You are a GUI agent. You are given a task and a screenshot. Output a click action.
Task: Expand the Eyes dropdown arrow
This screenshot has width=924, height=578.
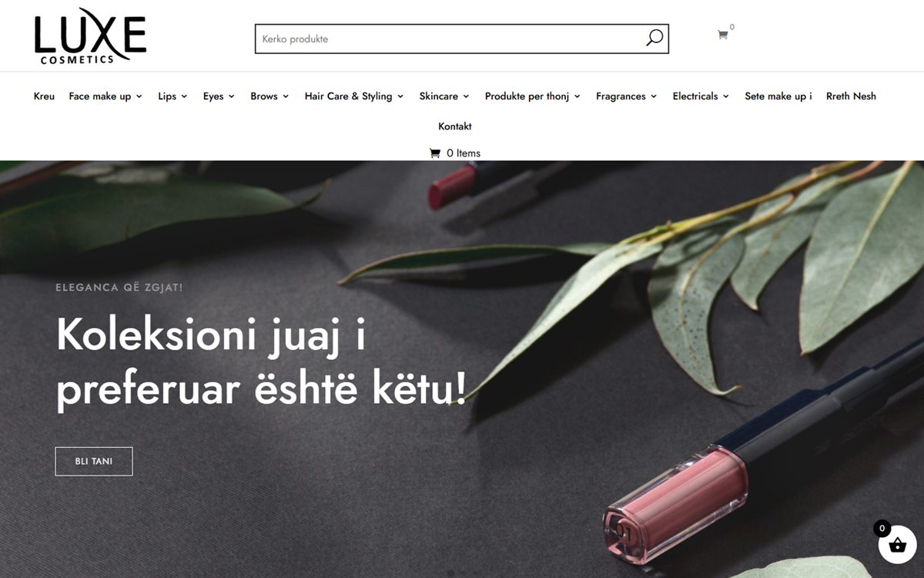pyautogui.click(x=231, y=96)
